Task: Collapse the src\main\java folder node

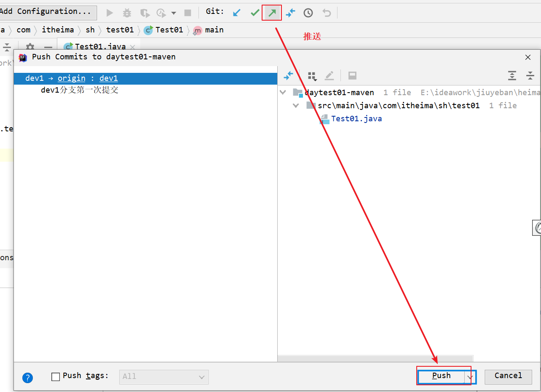Action: [296, 106]
